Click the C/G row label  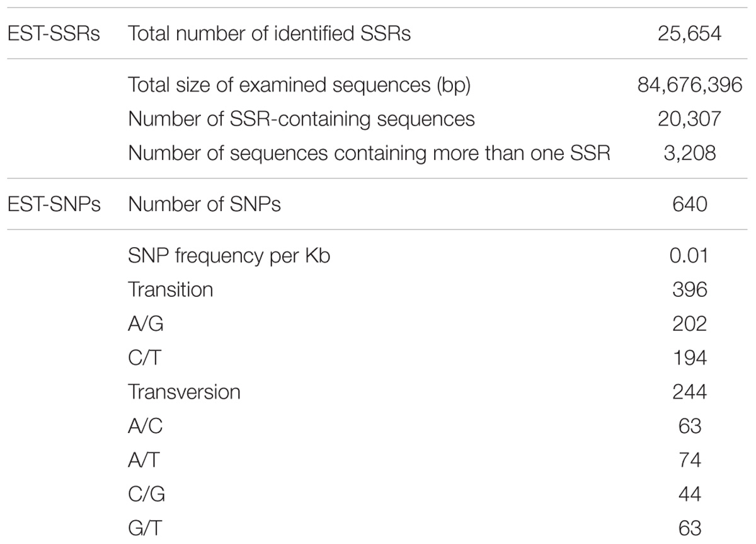coord(146,494)
